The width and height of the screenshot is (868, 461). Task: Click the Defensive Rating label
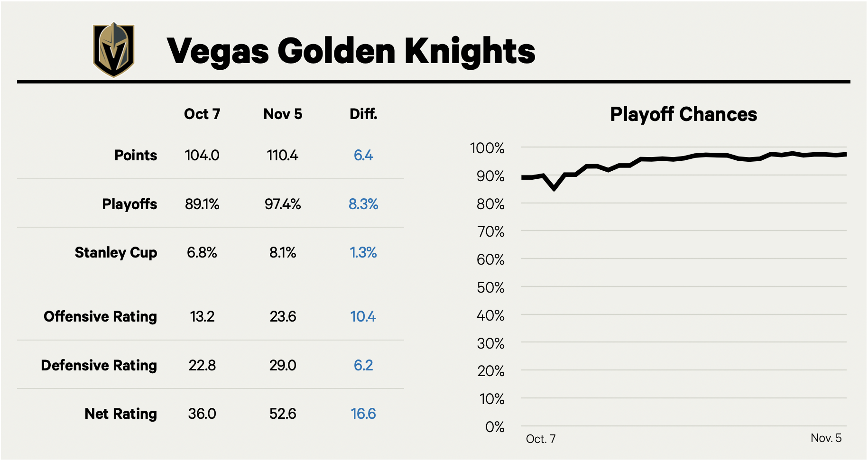[x=99, y=365]
